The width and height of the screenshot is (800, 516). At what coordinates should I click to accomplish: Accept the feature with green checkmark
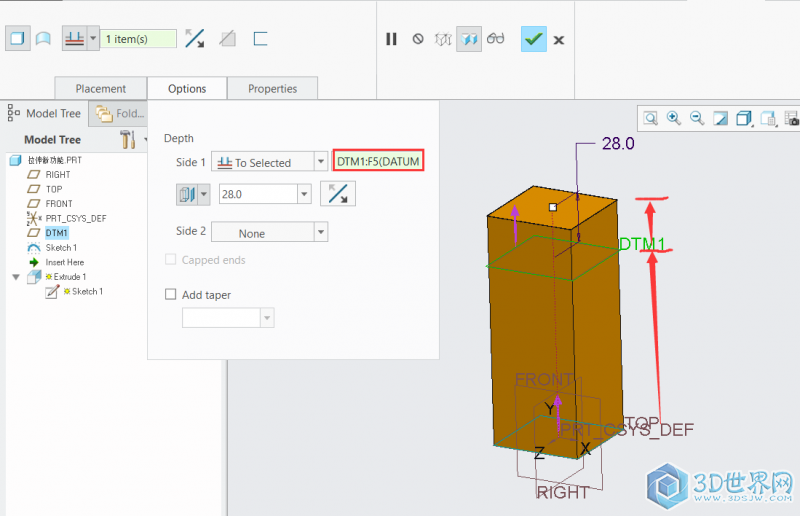point(534,39)
